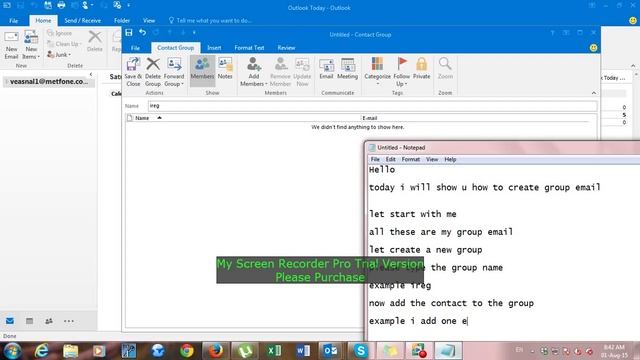Open Notepad File menu

[375, 160]
